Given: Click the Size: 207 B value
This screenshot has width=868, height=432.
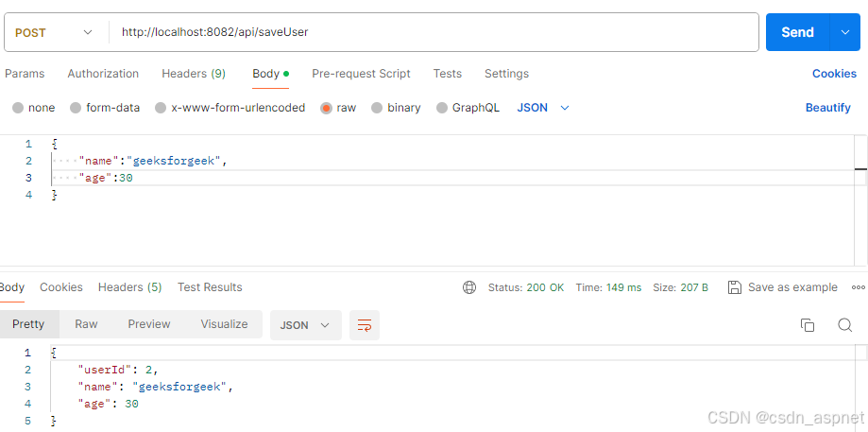Looking at the screenshot, I should [680, 288].
